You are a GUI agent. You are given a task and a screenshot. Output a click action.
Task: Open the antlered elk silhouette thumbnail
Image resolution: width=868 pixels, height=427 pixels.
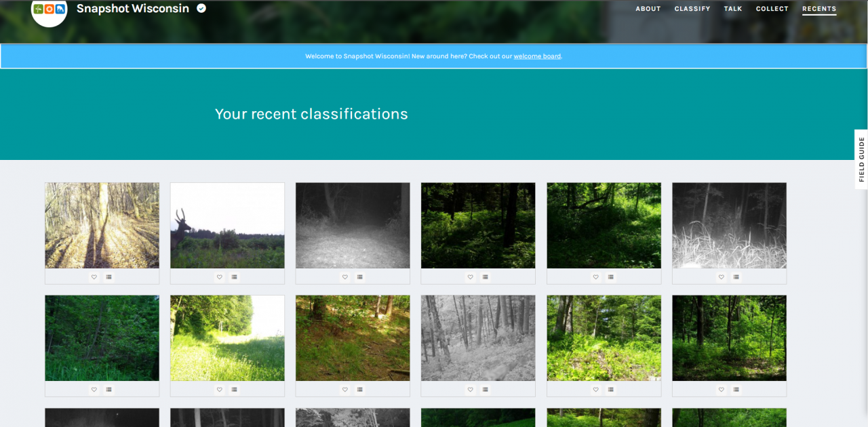(228, 225)
